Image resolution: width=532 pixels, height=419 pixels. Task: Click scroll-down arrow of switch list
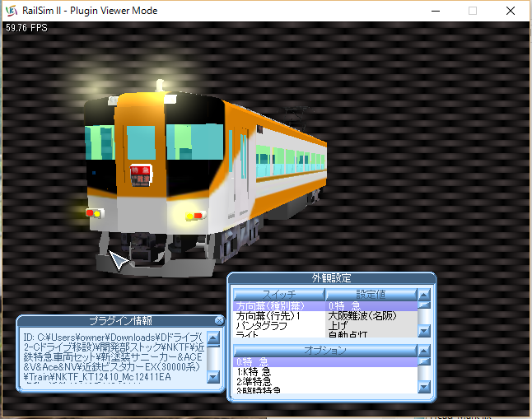[424, 331]
